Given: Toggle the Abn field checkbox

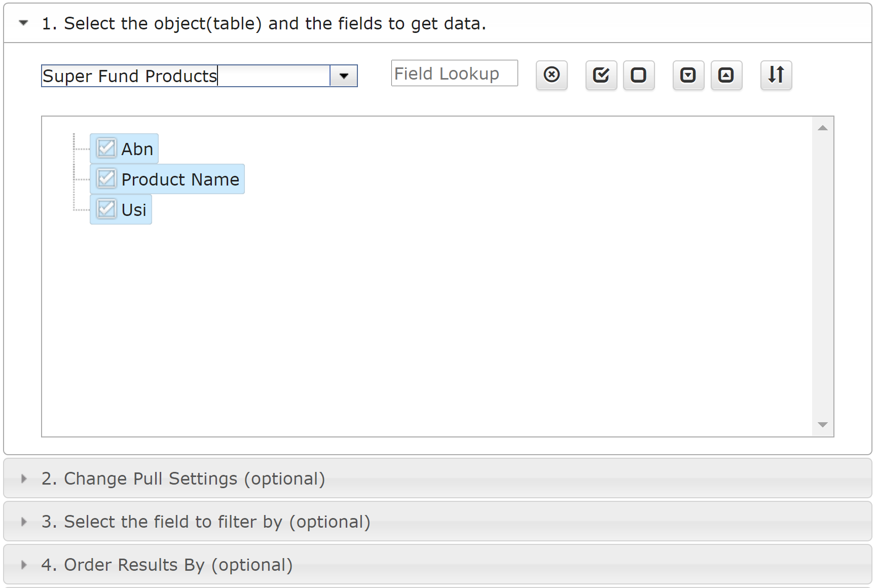Looking at the screenshot, I should click(106, 149).
